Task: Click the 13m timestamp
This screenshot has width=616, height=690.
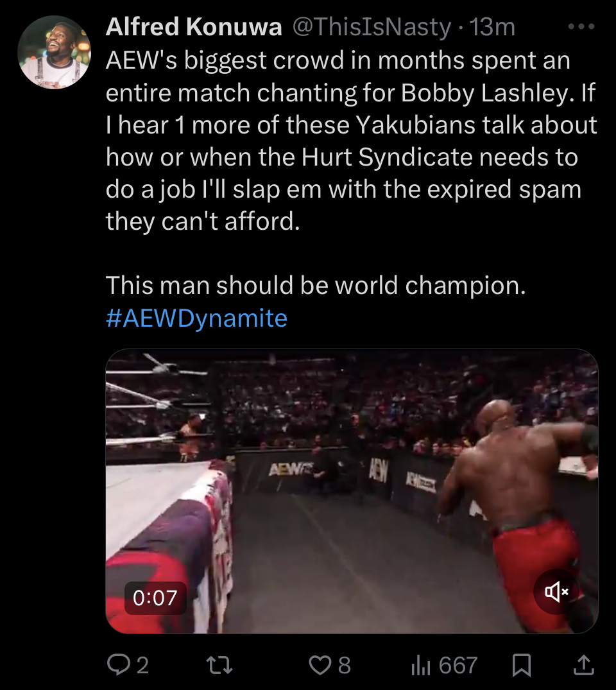Action: coord(492,27)
